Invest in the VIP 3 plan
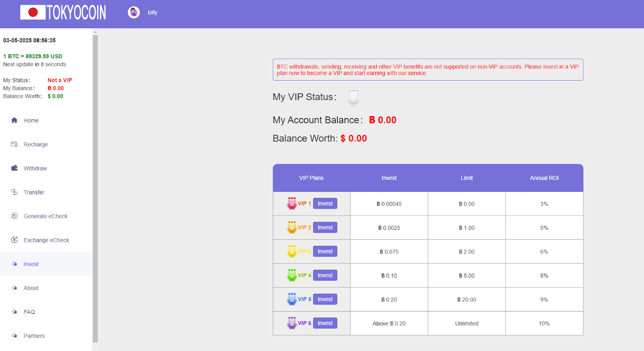Screen dimensions: 644x351 pyautogui.click(x=325, y=251)
